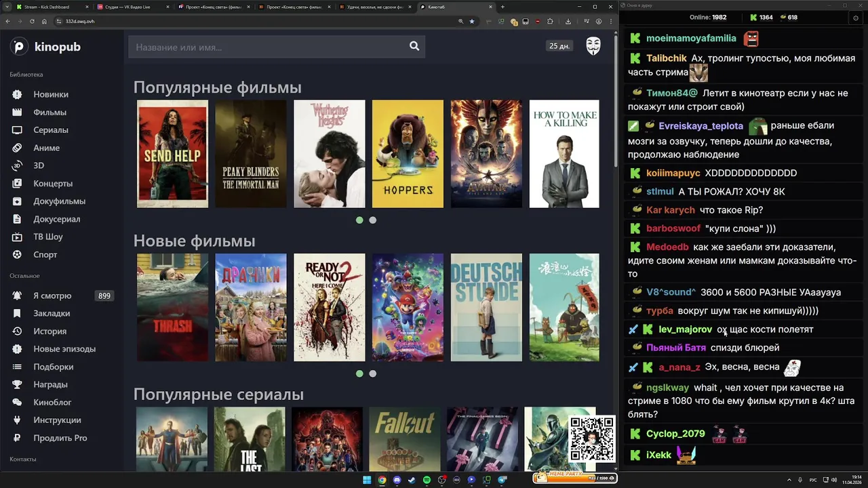Click username Talibchik in the chat
The width and height of the screenshot is (868, 488).
click(667, 58)
